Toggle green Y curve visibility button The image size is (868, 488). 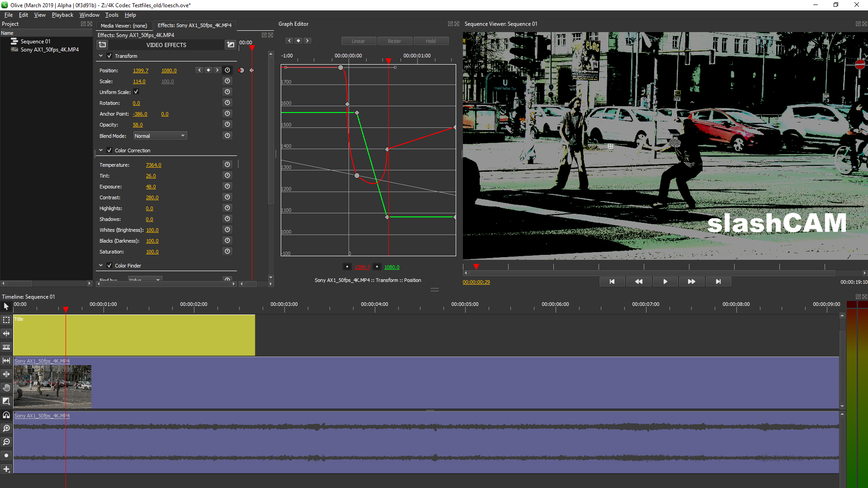(377, 267)
